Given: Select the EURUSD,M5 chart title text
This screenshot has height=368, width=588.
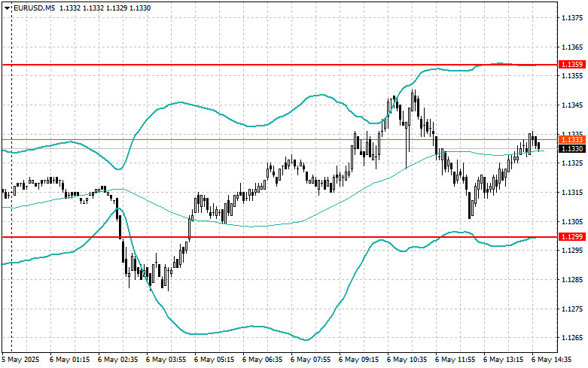Looking at the screenshot, I should click(x=34, y=8).
